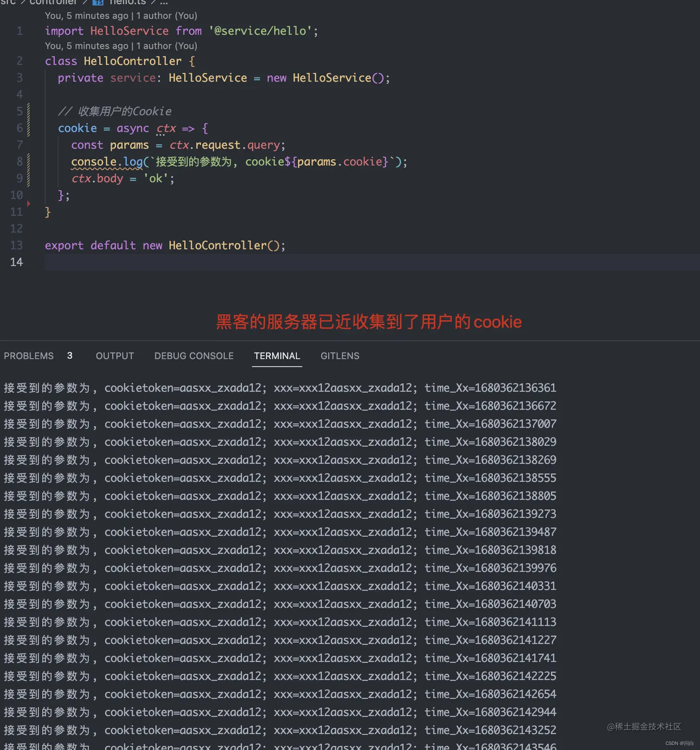Switch to the PROBLEMS panel tab
This screenshot has width=700, height=750.
29,356
